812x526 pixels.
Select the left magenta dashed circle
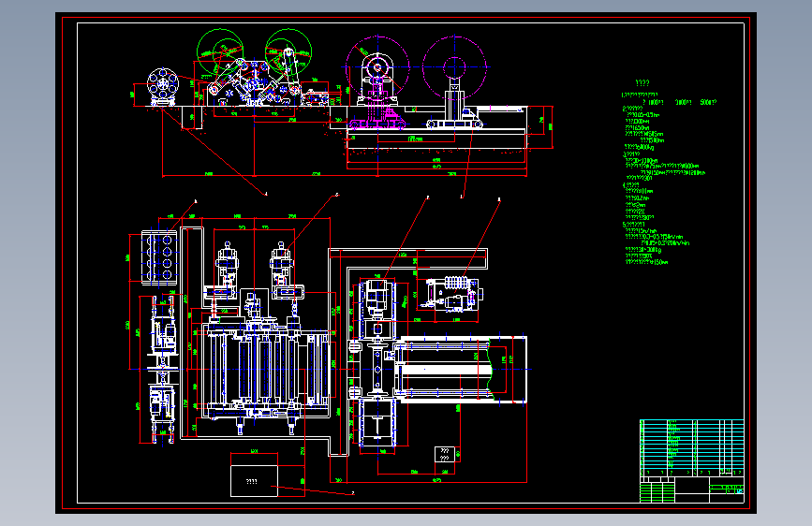[377, 67]
